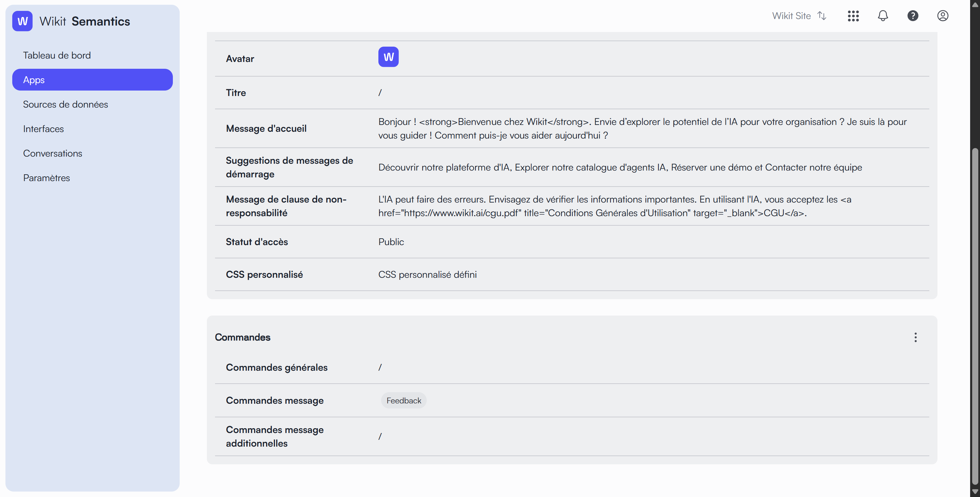Click the "Suggestions de messages de démarrage" label
This screenshot has height=497, width=980.
click(x=290, y=167)
